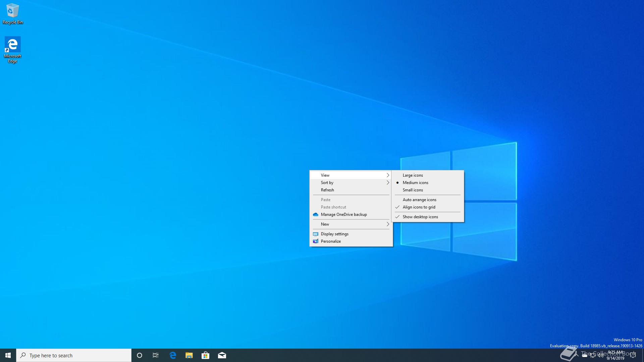Expand the View submenu arrow

click(388, 175)
